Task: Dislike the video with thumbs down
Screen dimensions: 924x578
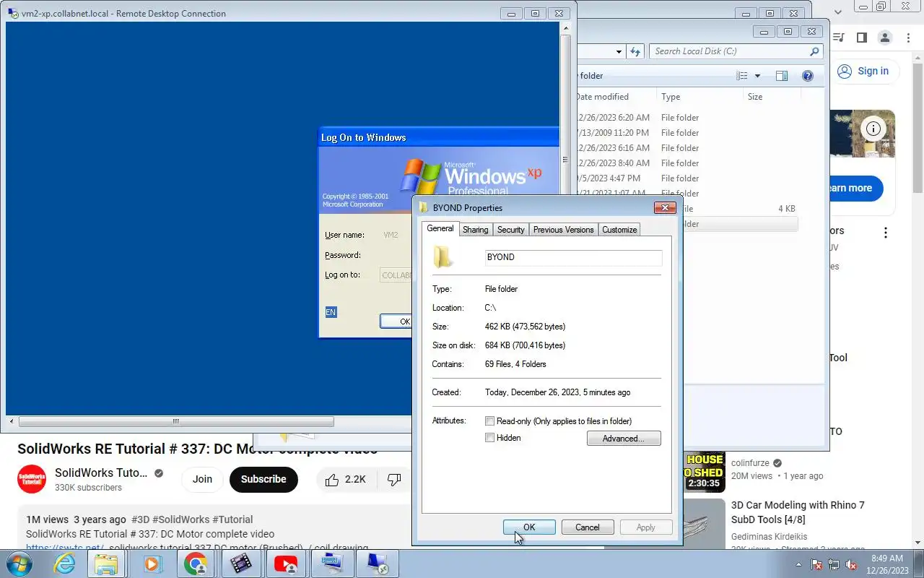Action: point(394,480)
